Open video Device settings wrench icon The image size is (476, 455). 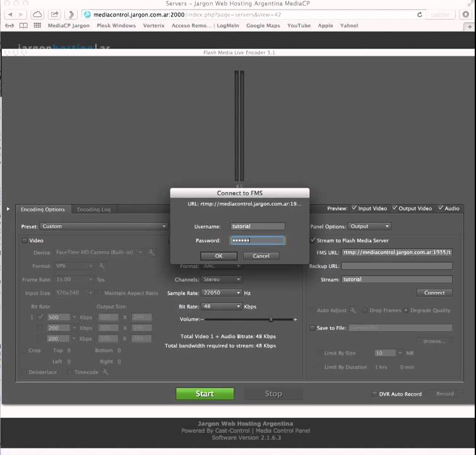point(151,252)
